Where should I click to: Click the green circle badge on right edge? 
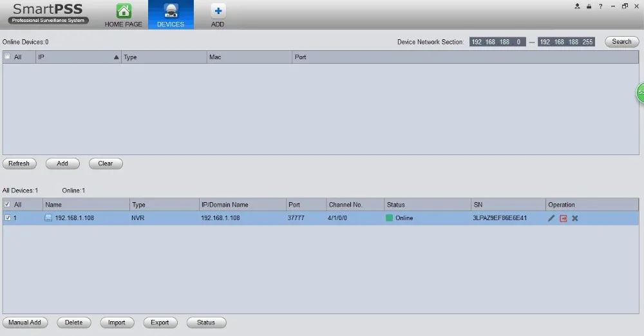coord(640,92)
